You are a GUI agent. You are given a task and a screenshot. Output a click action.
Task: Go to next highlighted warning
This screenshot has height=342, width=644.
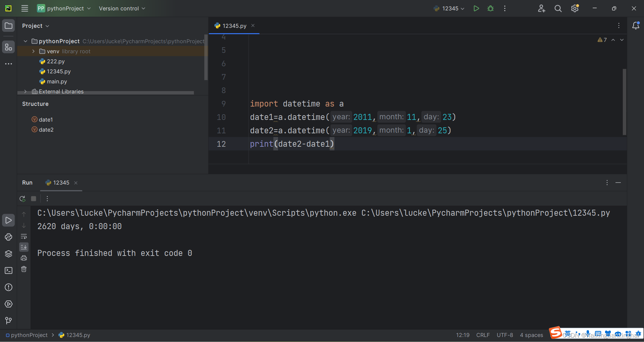pyautogui.click(x=622, y=40)
